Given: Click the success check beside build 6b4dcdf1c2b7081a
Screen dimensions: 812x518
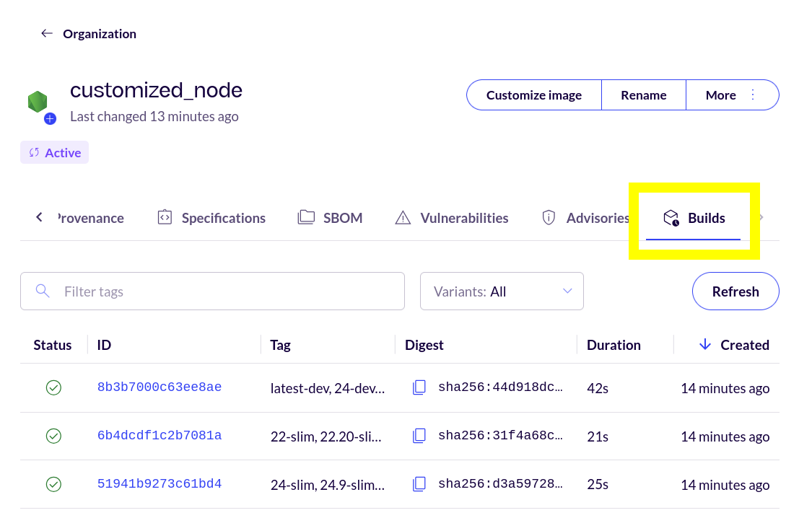Looking at the screenshot, I should coord(53,436).
